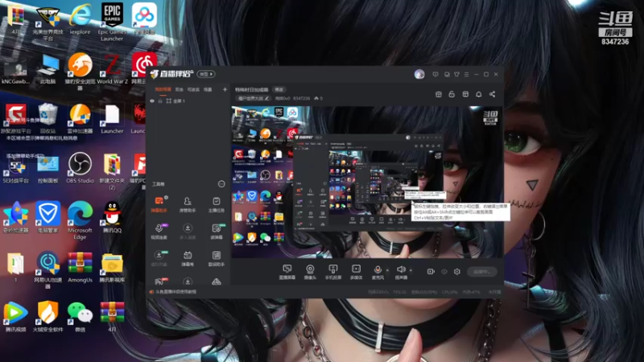Select the first orange scene tab
This screenshot has width=644, height=362.
163,89
